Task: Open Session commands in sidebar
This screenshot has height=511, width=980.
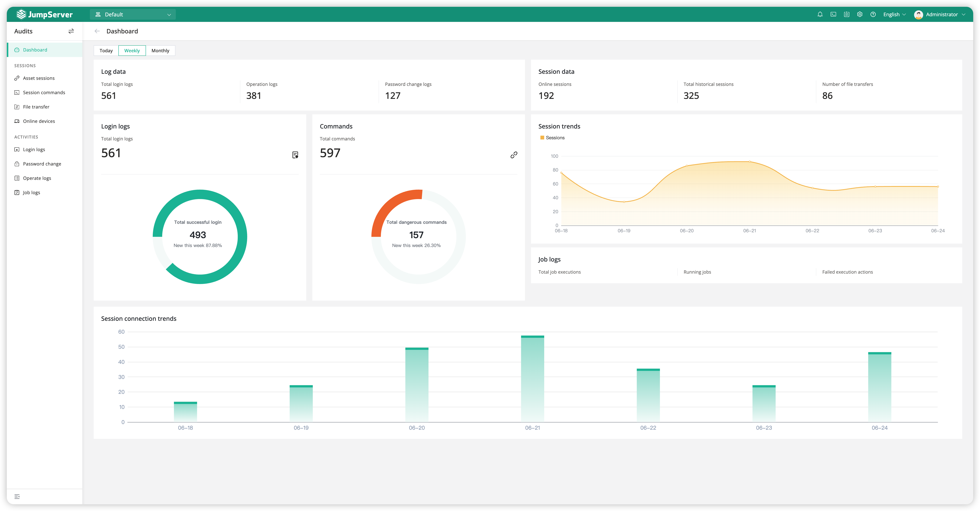Action: pyautogui.click(x=44, y=93)
